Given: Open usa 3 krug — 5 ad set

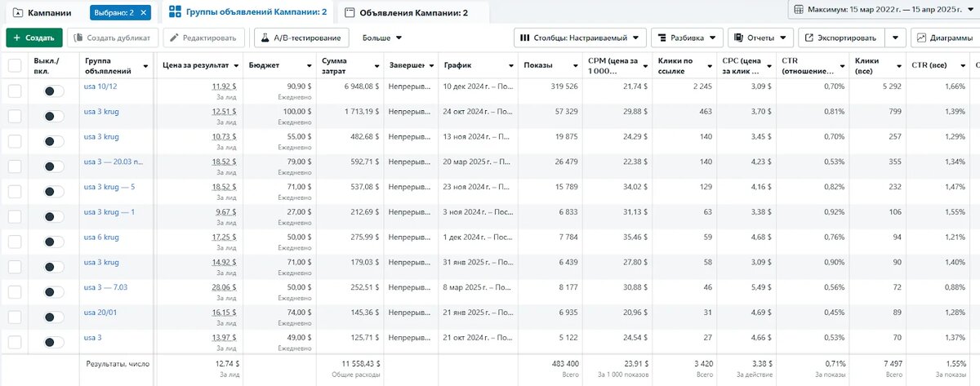Looking at the screenshot, I should coord(109,187).
